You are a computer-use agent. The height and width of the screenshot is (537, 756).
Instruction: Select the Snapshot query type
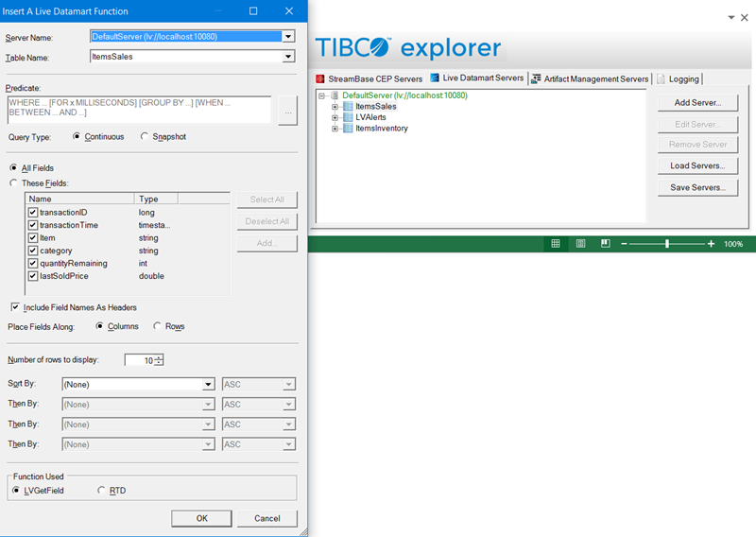click(x=145, y=136)
